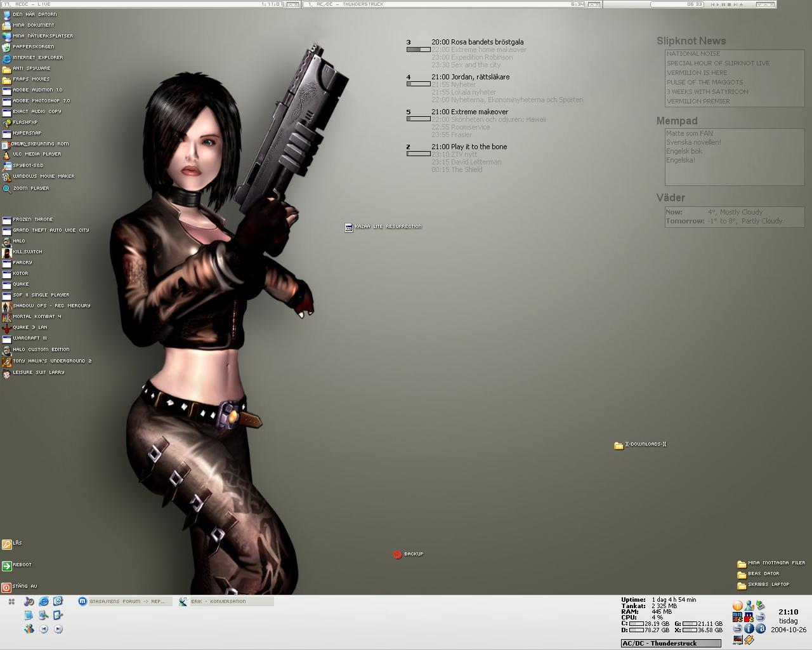This screenshot has height=650, width=812.
Task: Open the Mina mottagna filer folder
Action: pyautogui.click(x=771, y=563)
